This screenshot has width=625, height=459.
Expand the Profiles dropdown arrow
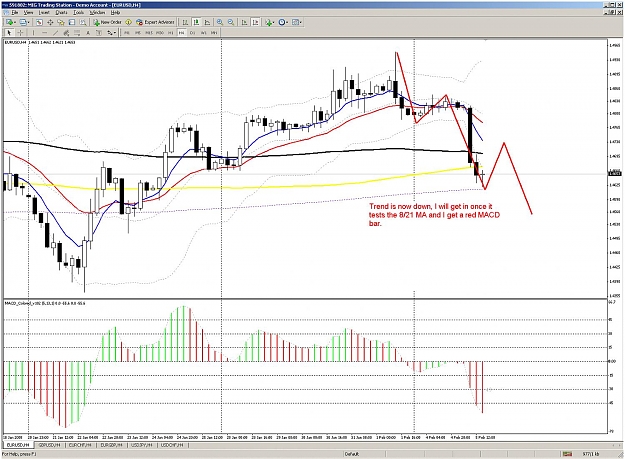(28, 22)
